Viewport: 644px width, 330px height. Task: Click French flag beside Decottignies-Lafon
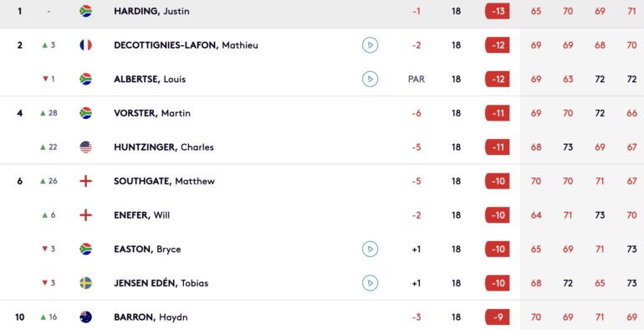[x=85, y=45]
